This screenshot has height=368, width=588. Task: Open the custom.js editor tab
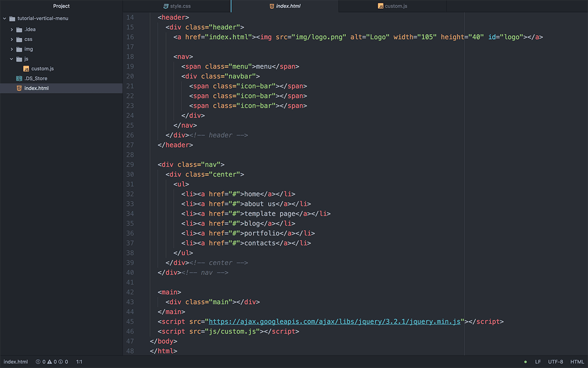(x=392, y=6)
